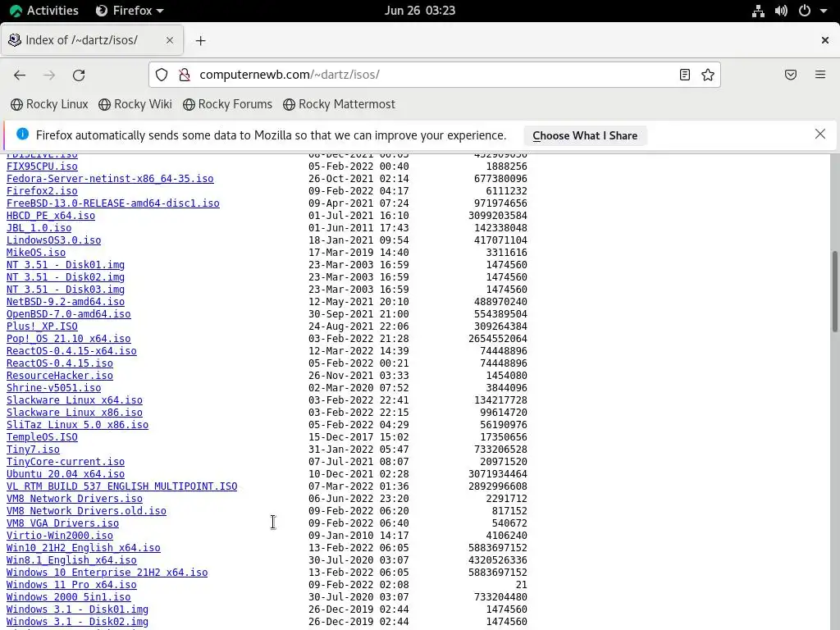Screen dimensions: 840x630
Task: Open the Rocky Linux bookmark
Action: click(x=49, y=104)
